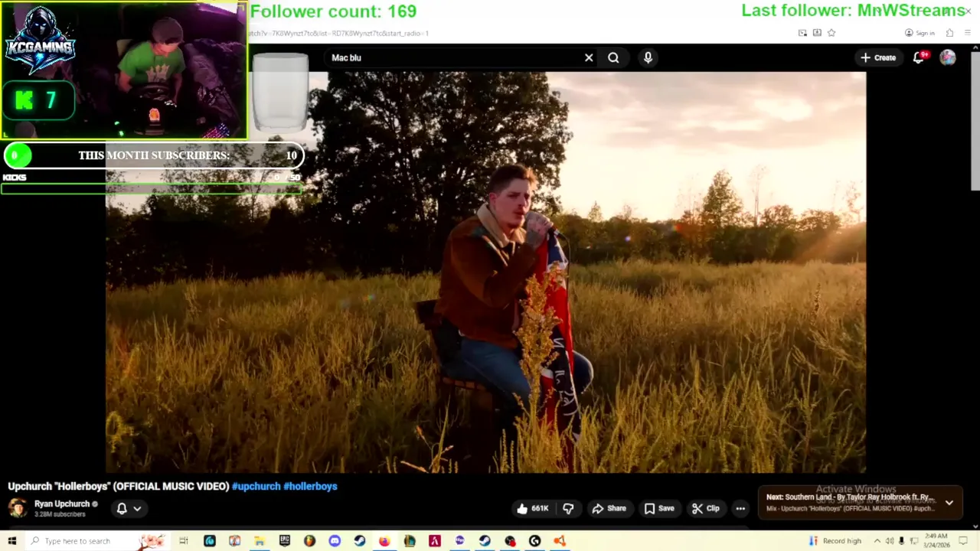
Task: Follow the #hollerboys hashtag link
Action: click(310, 486)
